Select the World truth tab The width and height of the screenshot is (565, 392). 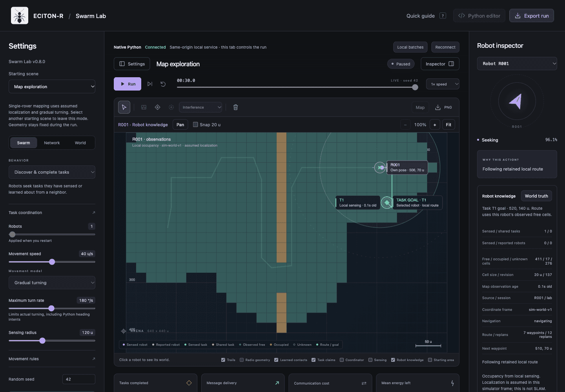(536, 196)
